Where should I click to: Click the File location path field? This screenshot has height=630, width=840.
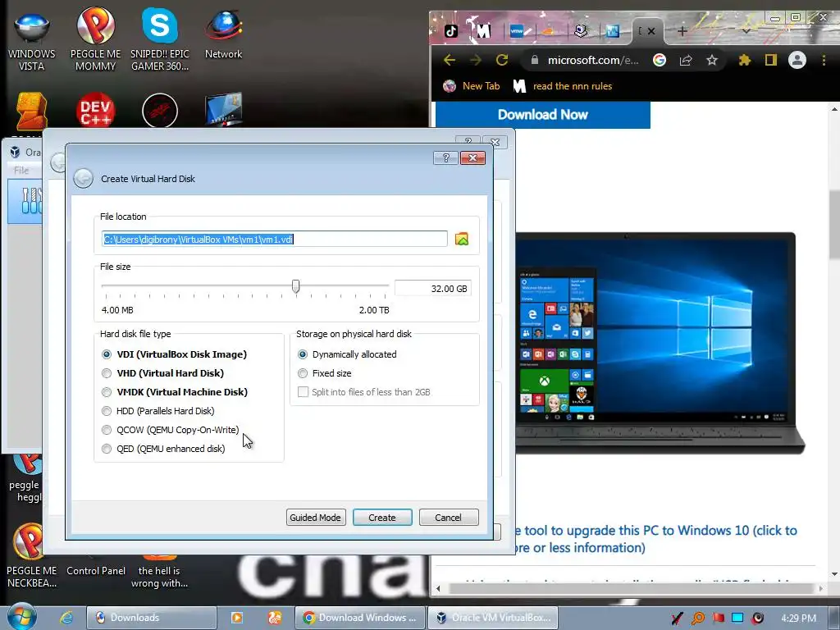tap(274, 239)
